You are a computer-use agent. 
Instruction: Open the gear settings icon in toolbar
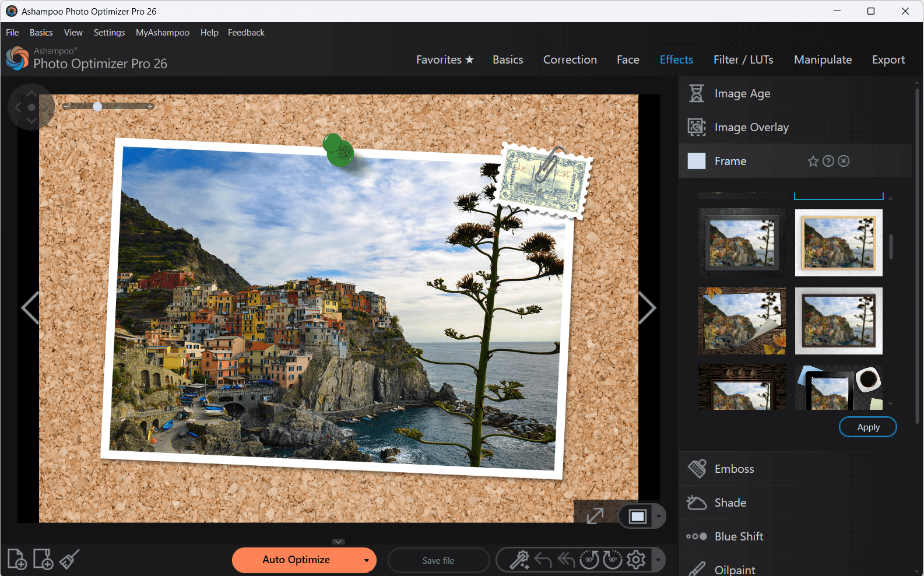coord(636,560)
